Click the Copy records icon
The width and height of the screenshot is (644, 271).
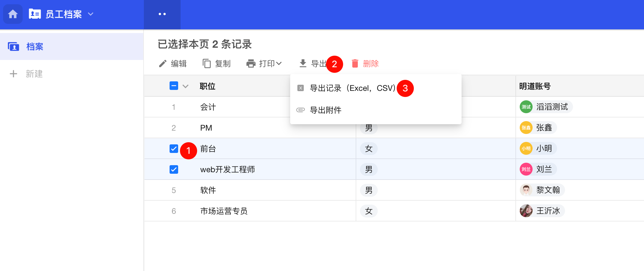207,64
